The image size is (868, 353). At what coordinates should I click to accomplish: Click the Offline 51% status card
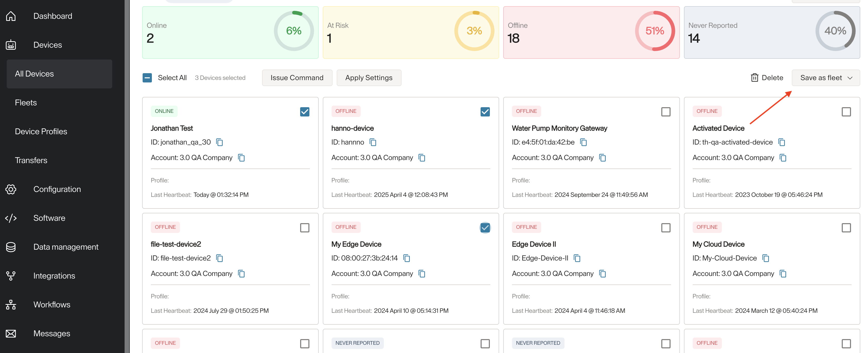pos(591,32)
